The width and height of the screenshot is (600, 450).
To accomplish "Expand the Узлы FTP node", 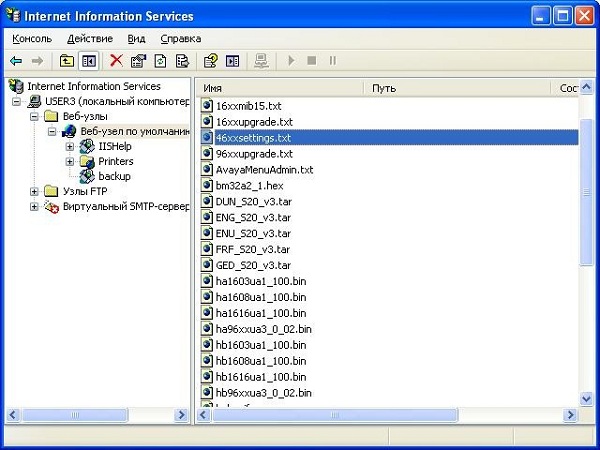I will click(34, 191).
